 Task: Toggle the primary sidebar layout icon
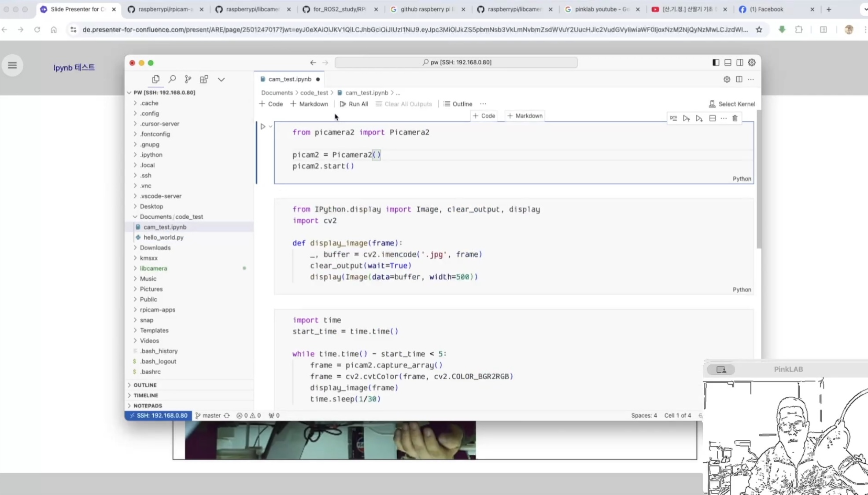click(x=716, y=62)
